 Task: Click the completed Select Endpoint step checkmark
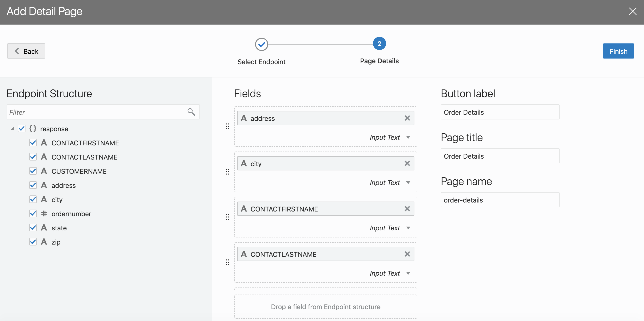[x=261, y=44]
